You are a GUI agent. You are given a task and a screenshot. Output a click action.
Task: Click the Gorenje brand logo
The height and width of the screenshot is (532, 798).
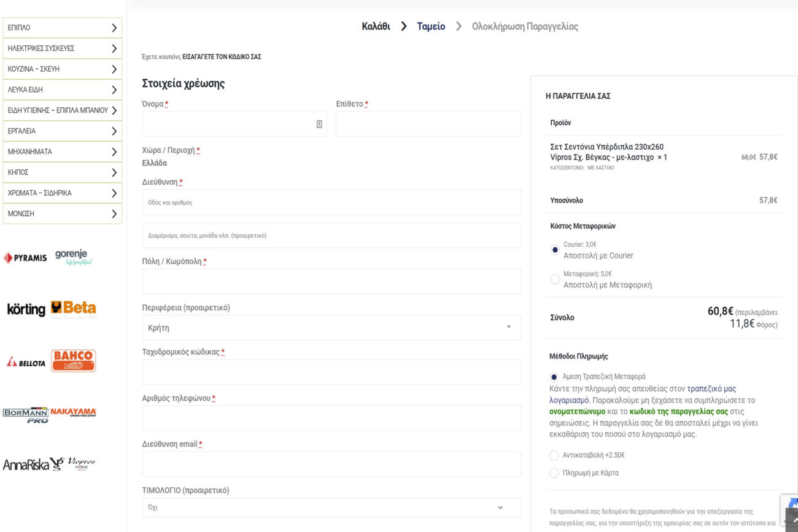[73, 257]
